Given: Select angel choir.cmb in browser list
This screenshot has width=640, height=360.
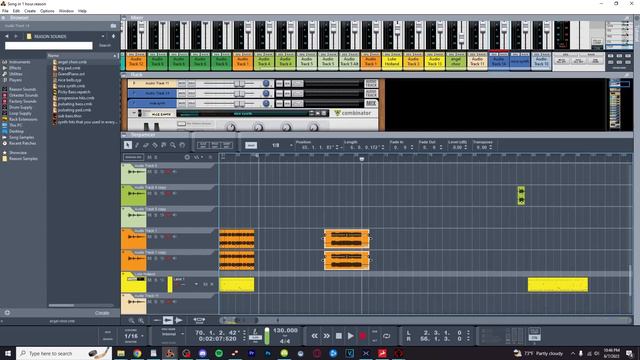Looking at the screenshot, I should [72, 62].
